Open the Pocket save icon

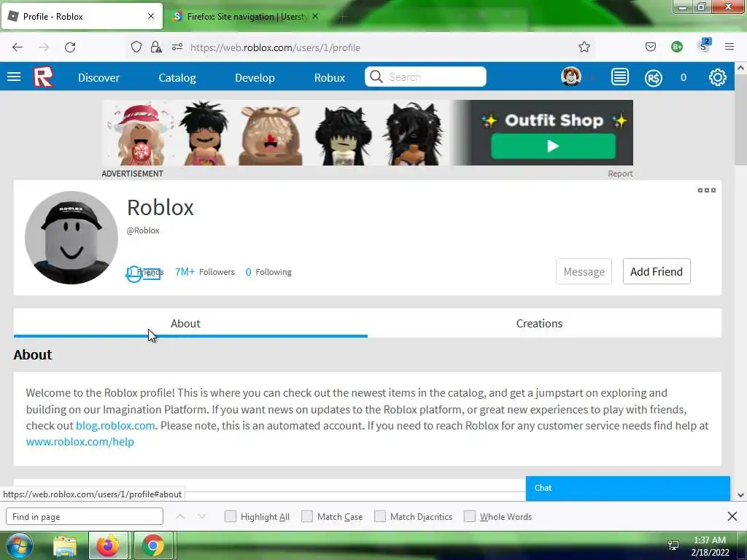tap(650, 47)
